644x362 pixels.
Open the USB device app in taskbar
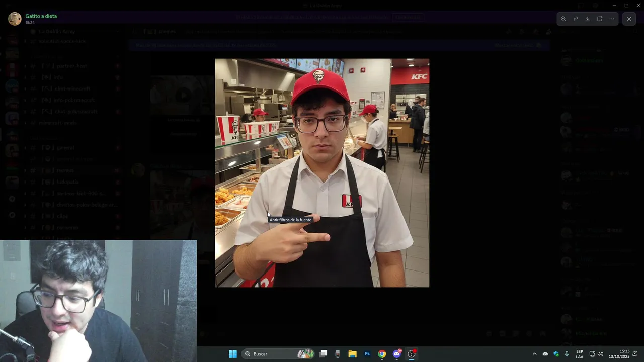[338, 354]
